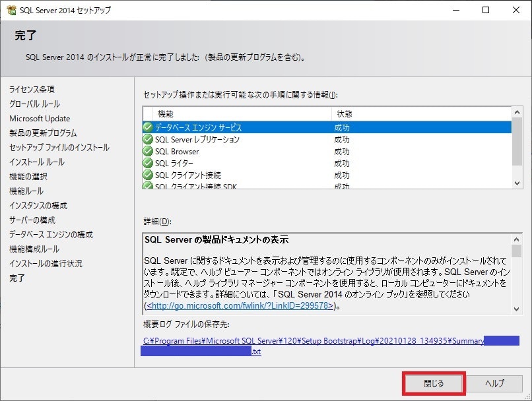Click the 詳細(D) label
The width and height of the screenshot is (532, 401).
(x=158, y=222)
